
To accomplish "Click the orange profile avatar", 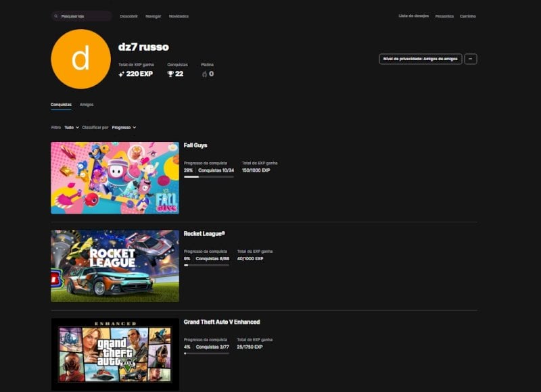I will tap(80, 59).
